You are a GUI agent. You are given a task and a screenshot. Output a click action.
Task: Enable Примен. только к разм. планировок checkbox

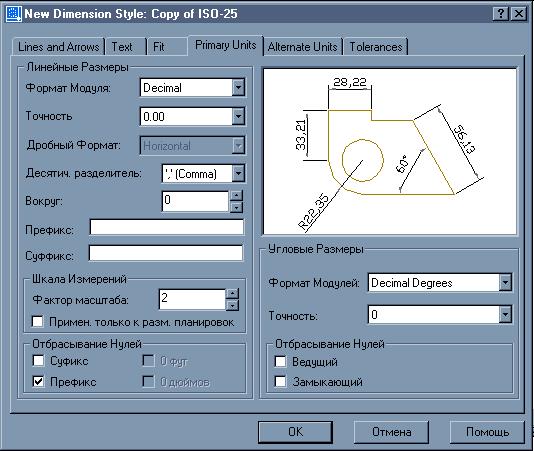tap(37, 322)
